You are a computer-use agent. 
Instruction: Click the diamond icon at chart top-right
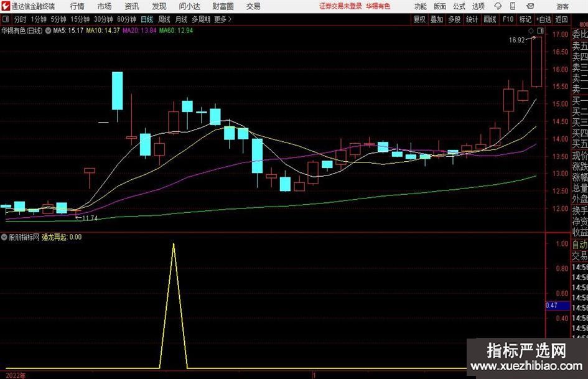pyautogui.click(x=531, y=30)
